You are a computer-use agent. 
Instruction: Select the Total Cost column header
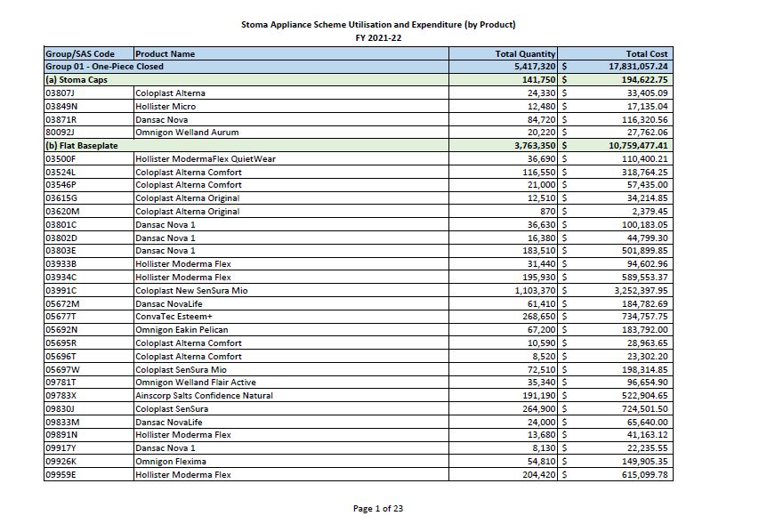tap(615, 53)
